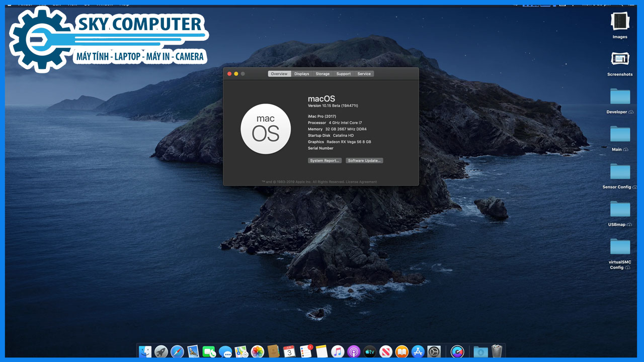
Task: Open Launchpad rocket icon
Action: (x=161, y=351)
